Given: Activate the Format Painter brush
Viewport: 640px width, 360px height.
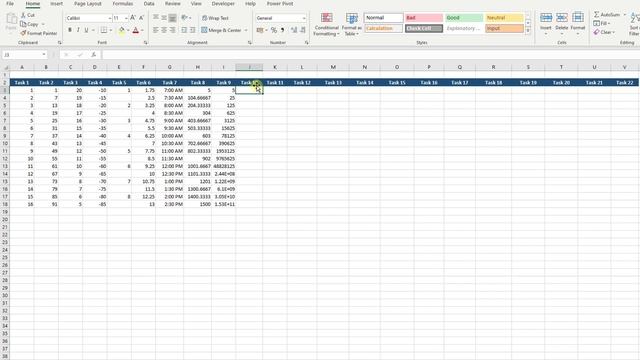Looking at the screenshot, I should pyautogui.click(x=23, y=33).
